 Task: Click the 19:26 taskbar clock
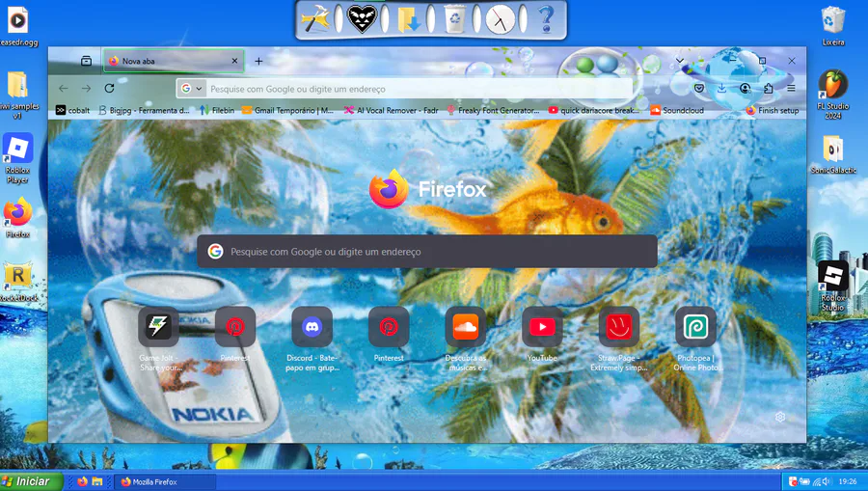[x=848, y=482]
